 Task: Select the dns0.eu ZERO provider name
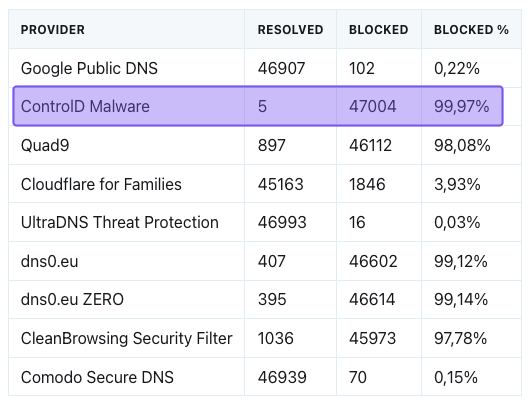[x=72, y=299]
